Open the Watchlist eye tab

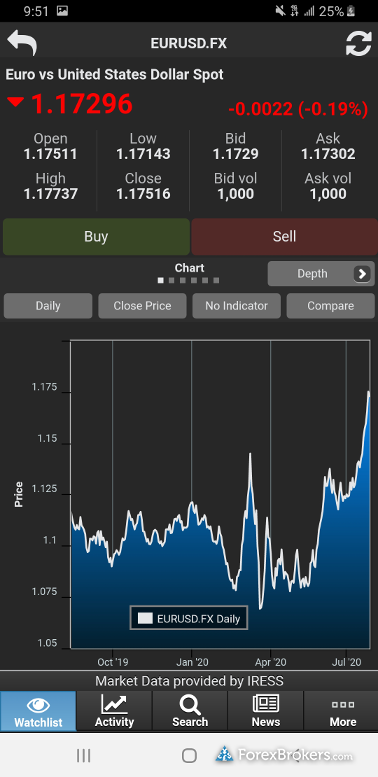pyautogui.click(x=38, y=711)
